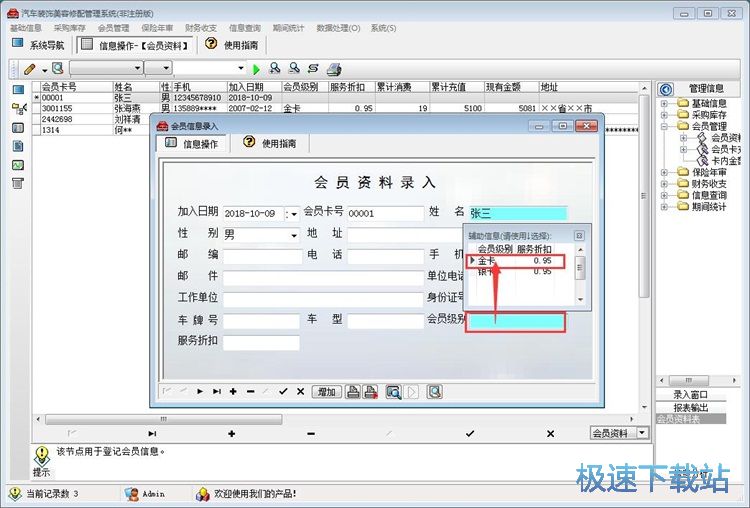This screenshot has width=750, height=508.
Task: Click the X icon in main grid navigator
Action: (x=551, y=434)
